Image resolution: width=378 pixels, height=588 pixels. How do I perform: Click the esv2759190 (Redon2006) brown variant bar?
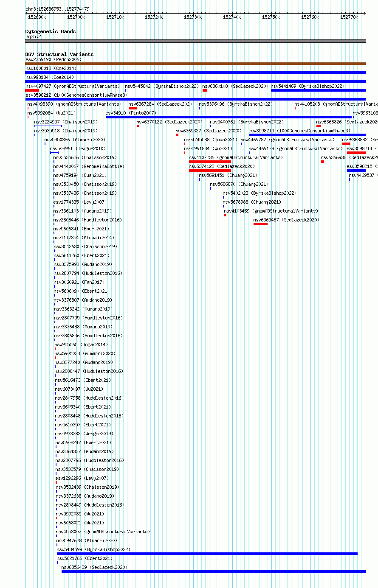(195, 64)
